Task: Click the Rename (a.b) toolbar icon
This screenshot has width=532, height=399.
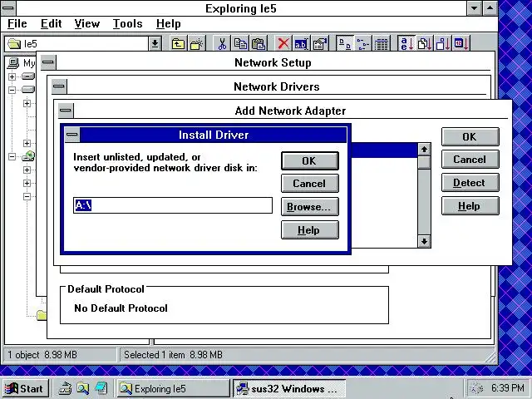Action: (301, 44)
